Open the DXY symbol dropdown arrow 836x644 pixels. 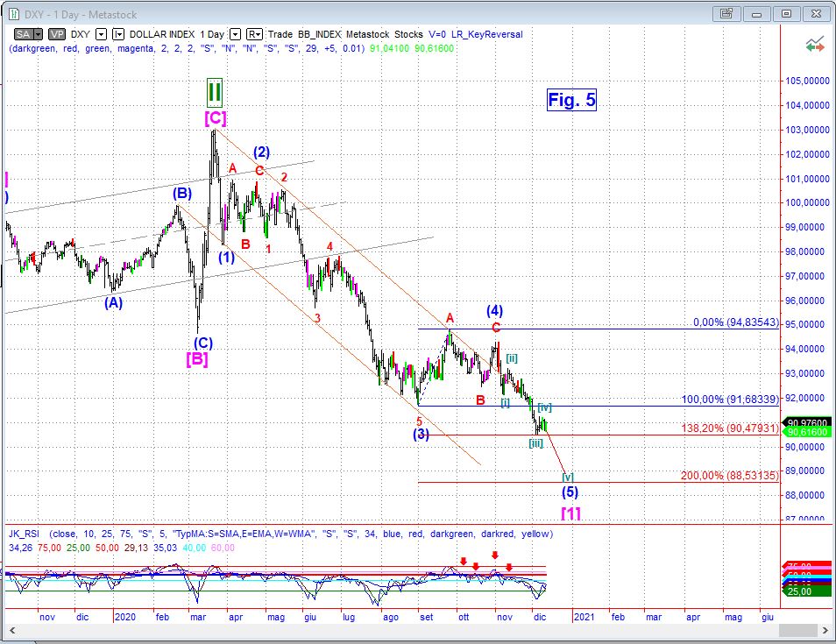point(101,34)
